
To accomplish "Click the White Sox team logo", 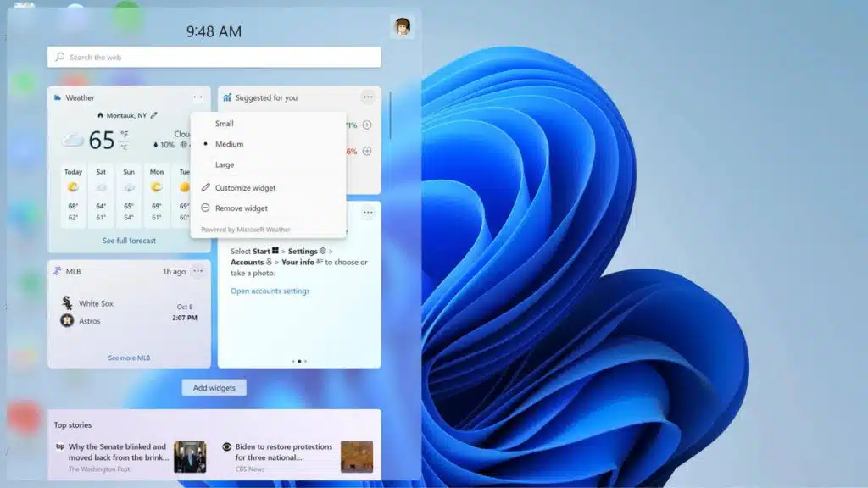I will tap(66, 302).
